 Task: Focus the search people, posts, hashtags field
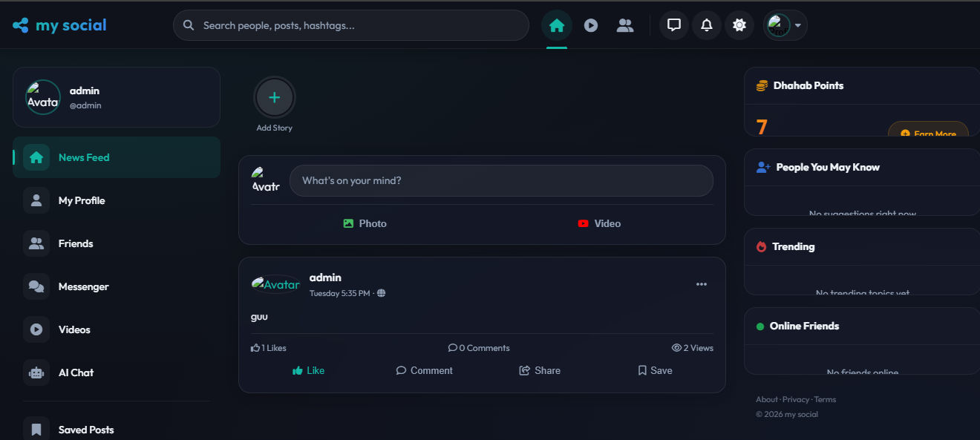coord(351,25)
